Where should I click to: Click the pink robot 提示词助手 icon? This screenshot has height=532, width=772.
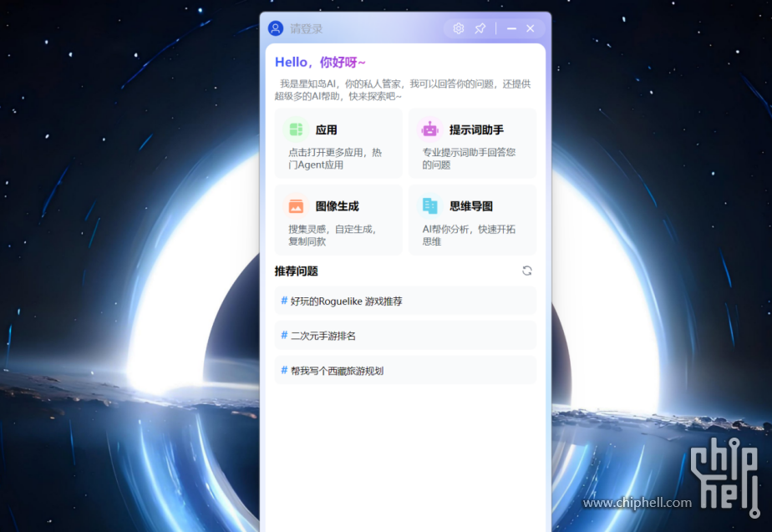[429, 129]
